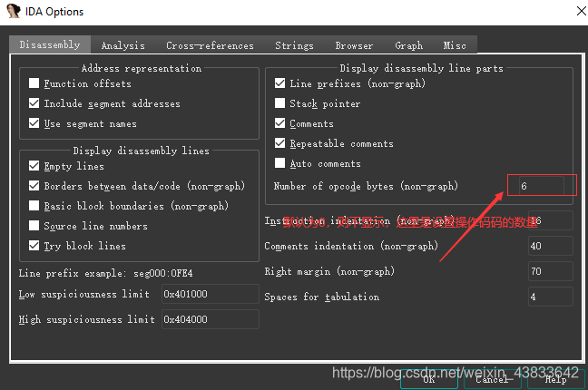Focus the Instruction indentation value field
Viewport: 588px width, 390px height.
pyautogui.click(x=551, y=220)
